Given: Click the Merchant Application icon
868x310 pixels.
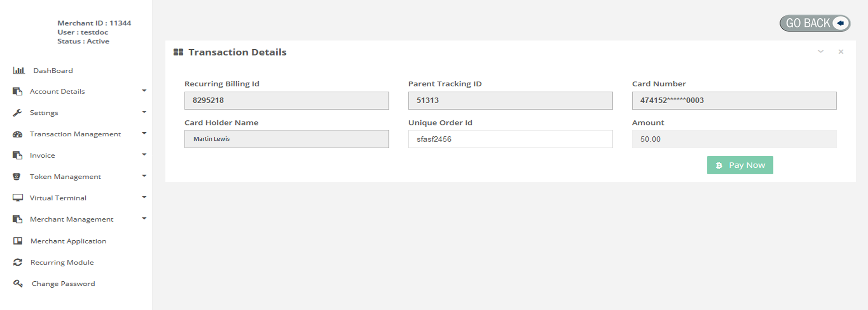Looking at the screenshot, I should coord(18,241).
